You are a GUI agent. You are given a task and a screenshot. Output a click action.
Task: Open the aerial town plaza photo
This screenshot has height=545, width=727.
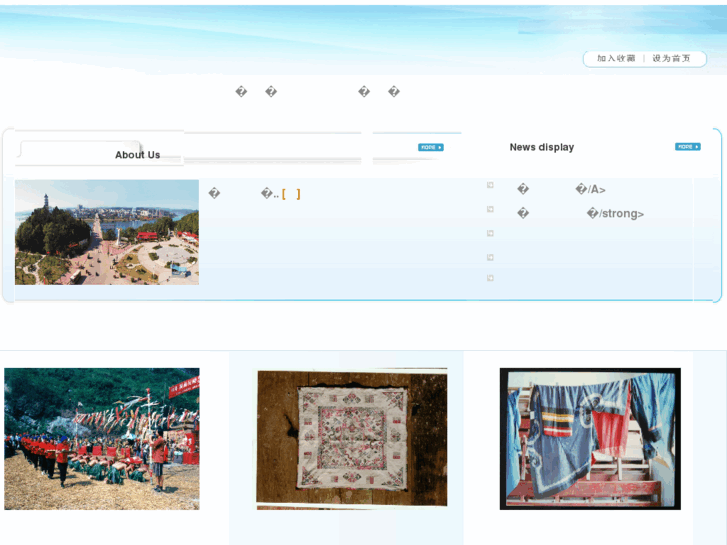(x=107, y=232)
